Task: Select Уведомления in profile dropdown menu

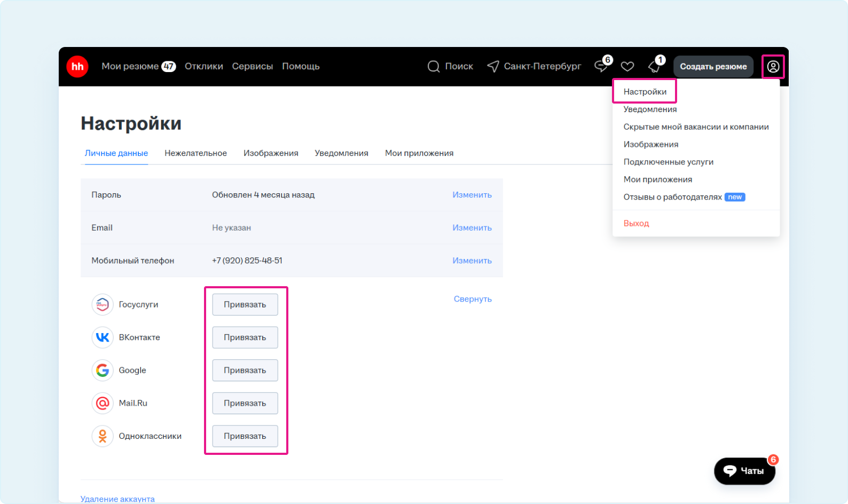Action: [650, 109]
